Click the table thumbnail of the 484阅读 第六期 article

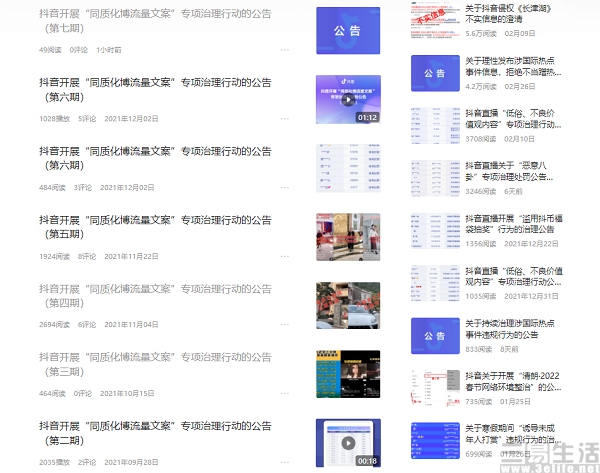[x=348, y=168]
